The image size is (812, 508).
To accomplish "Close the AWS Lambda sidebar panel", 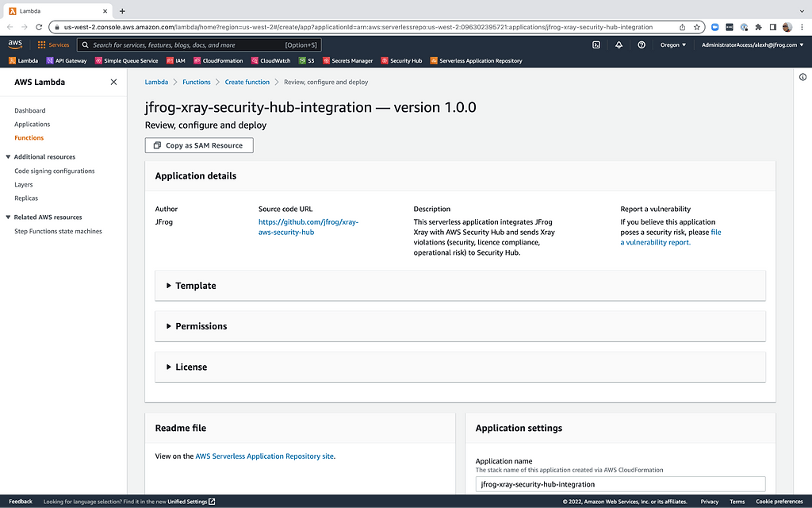I will (x=113, y=82).
